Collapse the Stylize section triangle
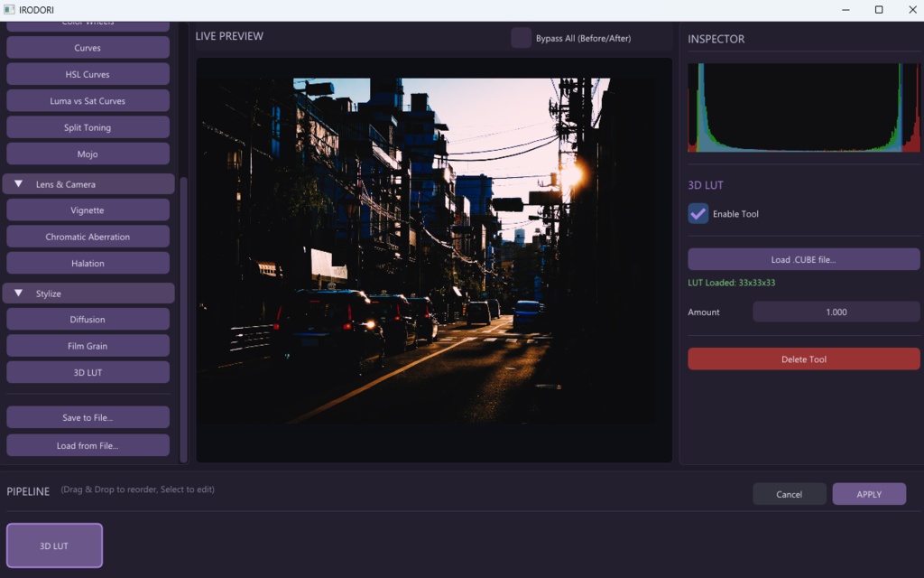This screenshot has height=578, width=924. tap(18, 294)
